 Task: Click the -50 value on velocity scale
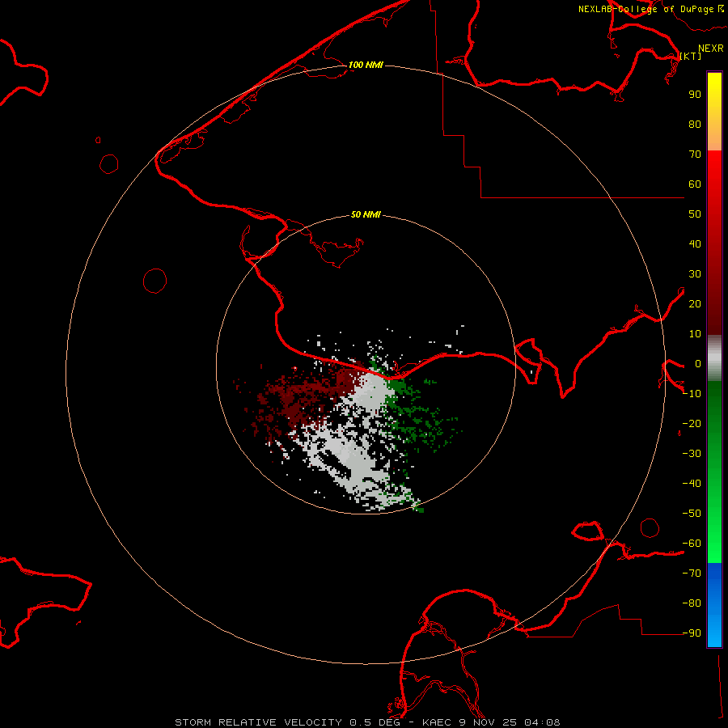tap(692, 514)
